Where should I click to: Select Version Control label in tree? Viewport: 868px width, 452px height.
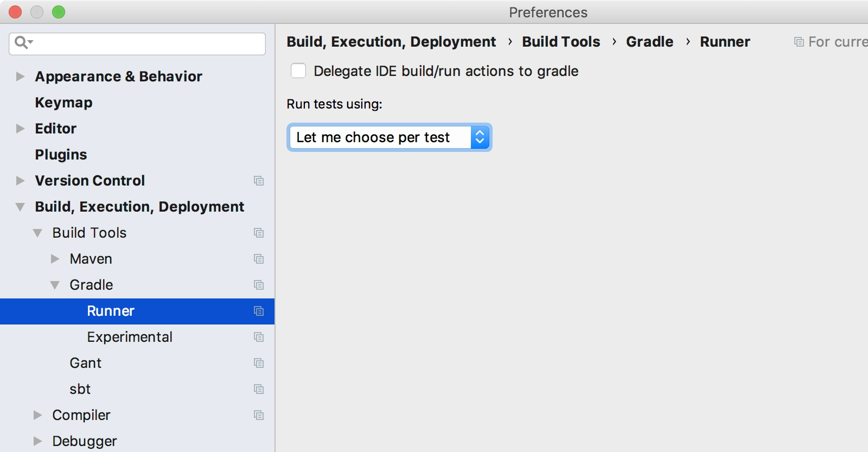pos(90,181)
